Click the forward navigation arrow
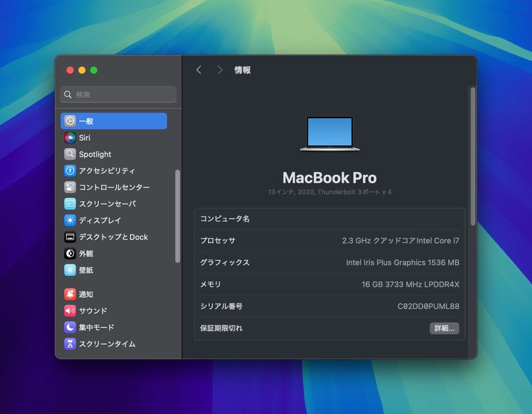 (x=220, y=70)
